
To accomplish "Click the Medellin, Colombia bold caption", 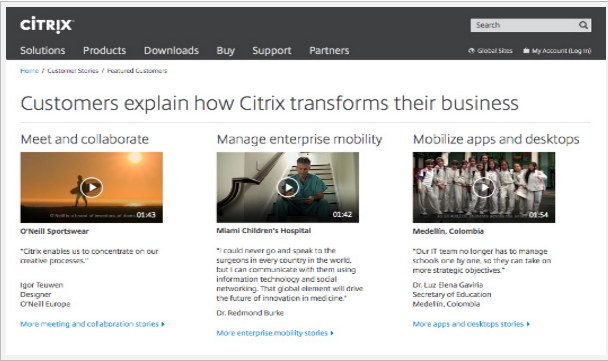I will pos(448,231).
